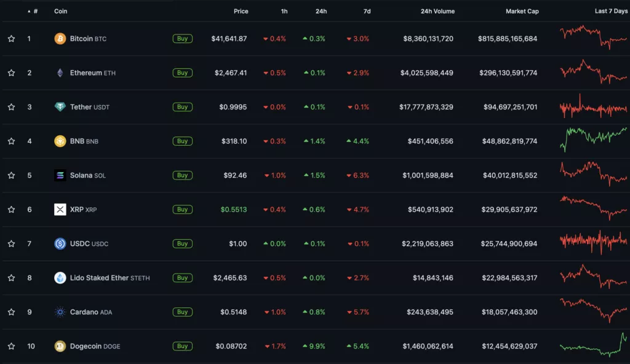This screenshot has height=364, width=630.
Task: Buy Solana using its Buy button
Action: (x=182, y=175)
